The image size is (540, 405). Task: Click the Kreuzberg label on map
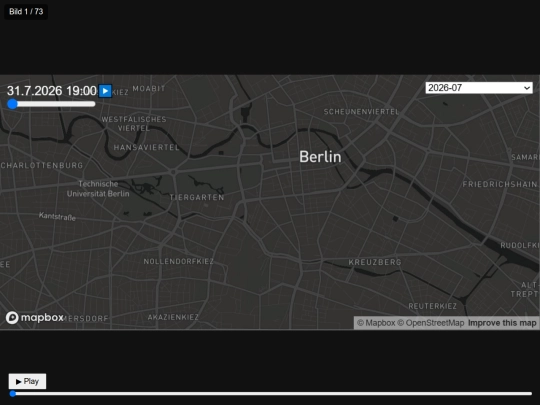[x=375, y=262]
